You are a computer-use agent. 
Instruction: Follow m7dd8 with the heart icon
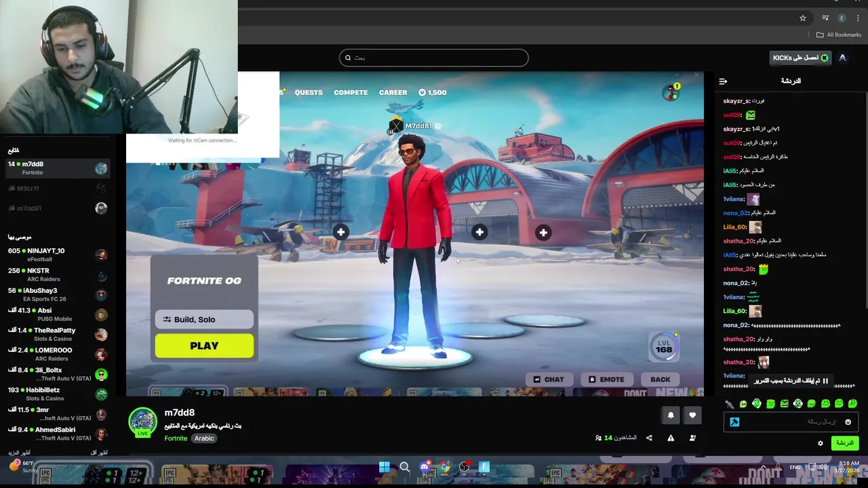(x=692, y=415)
